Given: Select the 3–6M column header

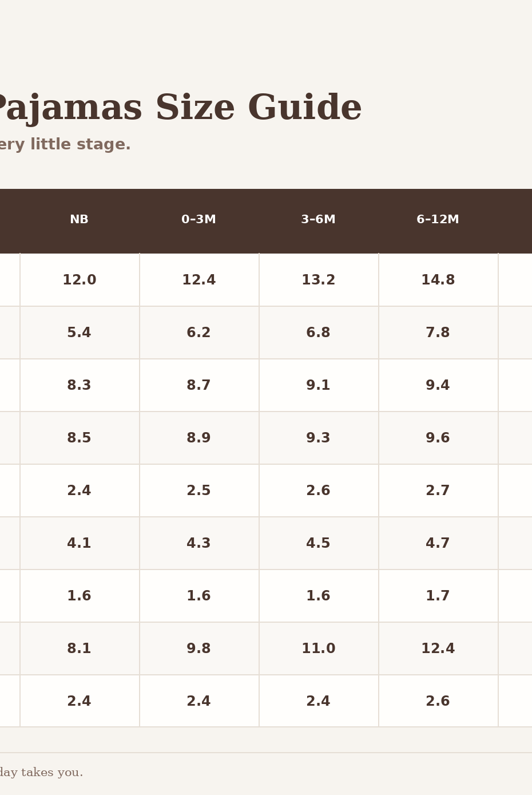Looking at the screenshot, I should pos(319,220).
